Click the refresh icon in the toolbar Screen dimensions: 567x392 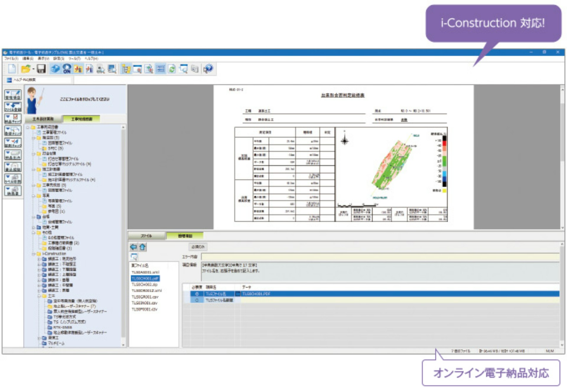click(172, 69)
